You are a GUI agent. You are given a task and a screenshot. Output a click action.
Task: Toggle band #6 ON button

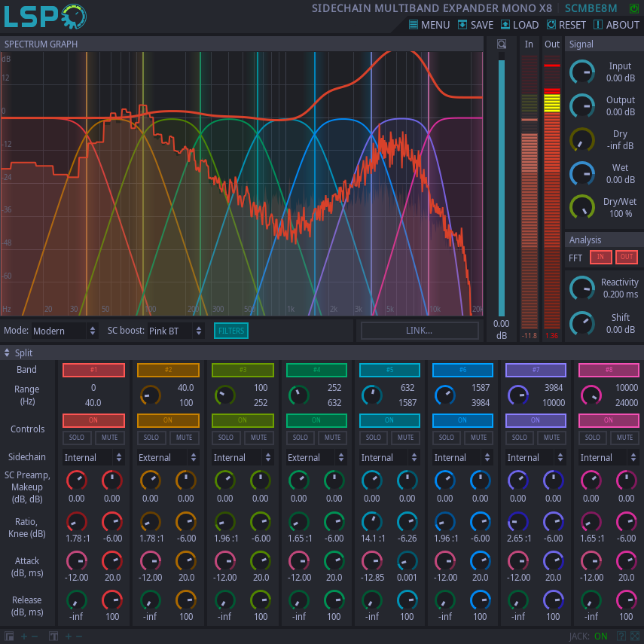462,420
